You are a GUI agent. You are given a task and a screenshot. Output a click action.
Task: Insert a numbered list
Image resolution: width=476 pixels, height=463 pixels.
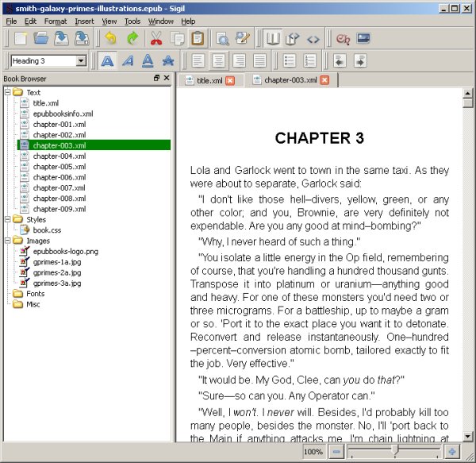tap(310, 60)
